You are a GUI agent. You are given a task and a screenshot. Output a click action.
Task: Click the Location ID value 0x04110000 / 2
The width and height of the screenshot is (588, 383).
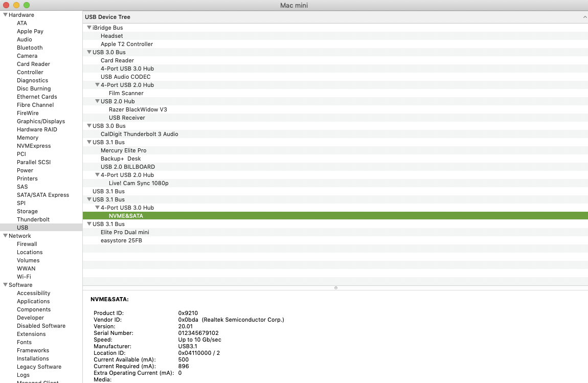tap(199, 353)
